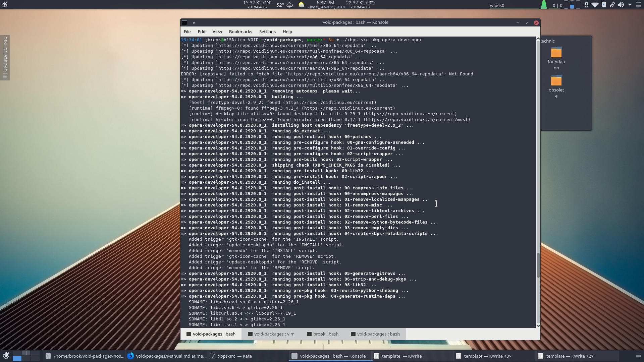Expand hidden system tray icons arrow
644x362 pixels.
pyautogui.click(x=630, y=5)
